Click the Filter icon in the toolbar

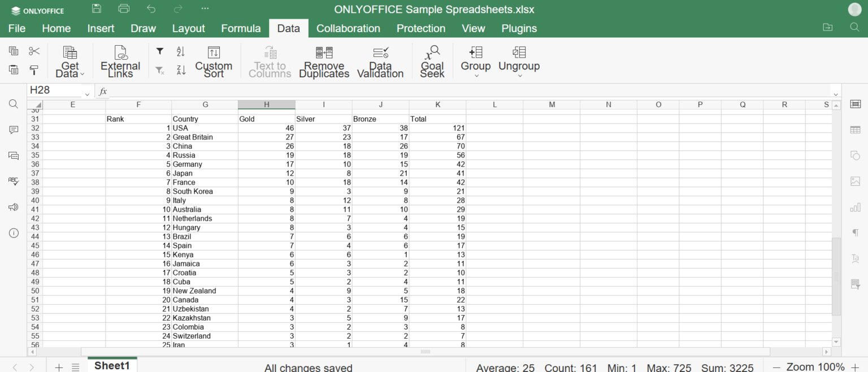(159, 51)
